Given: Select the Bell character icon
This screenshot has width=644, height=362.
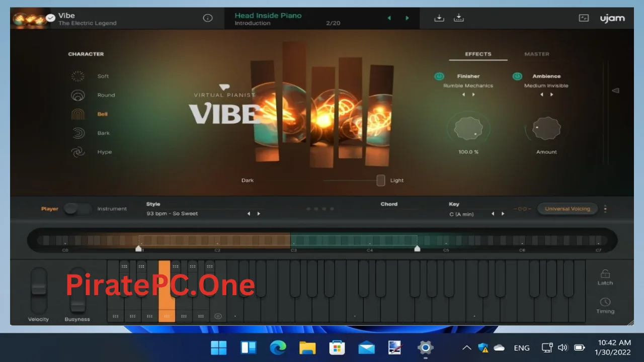Looking at the screenshot, I should (x=77, y=114).
